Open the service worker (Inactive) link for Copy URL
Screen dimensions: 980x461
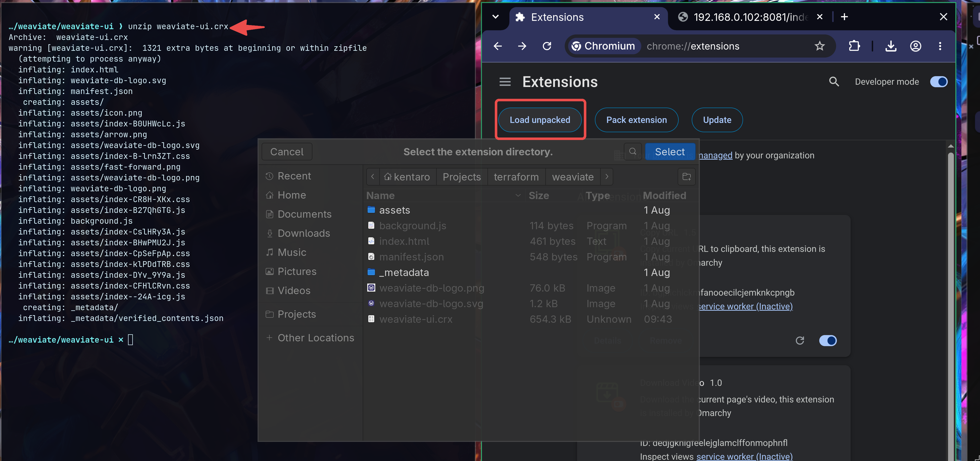[746, 306]
